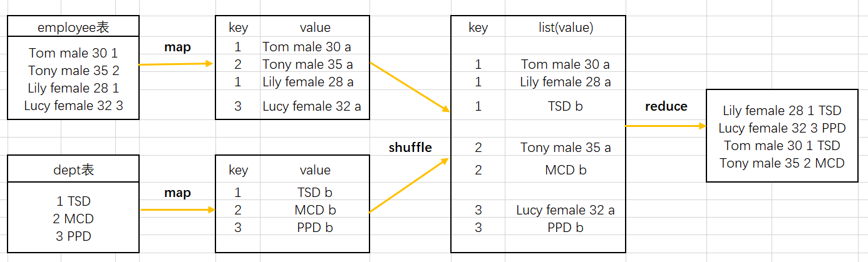Select '3 PPD' in the dept table

click(73, 236)
